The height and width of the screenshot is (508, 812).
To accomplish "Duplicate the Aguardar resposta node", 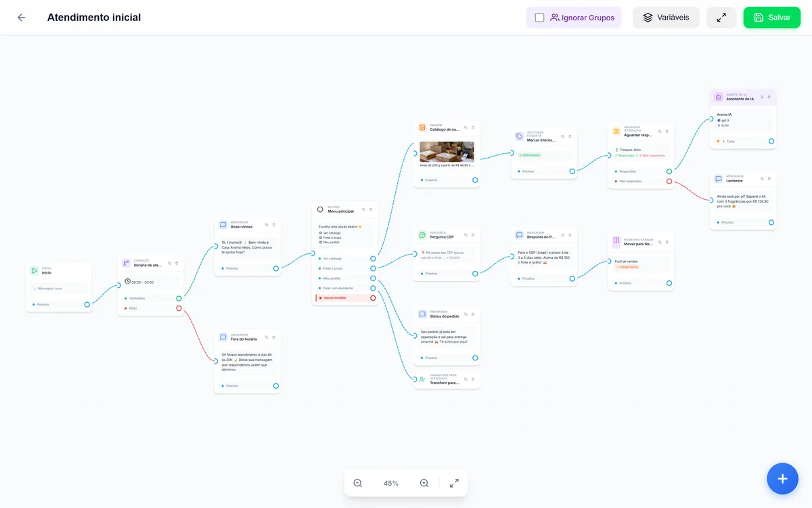I will pos(660,131).
